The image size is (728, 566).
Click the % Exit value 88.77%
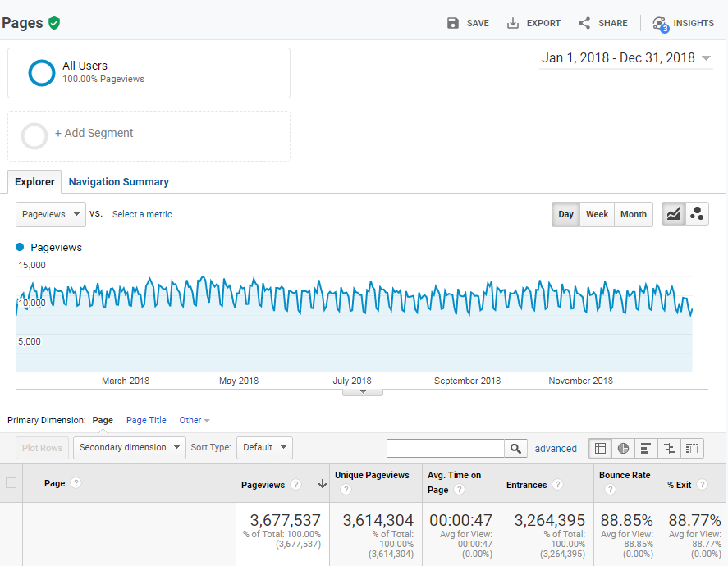click(x=694, y=520)
